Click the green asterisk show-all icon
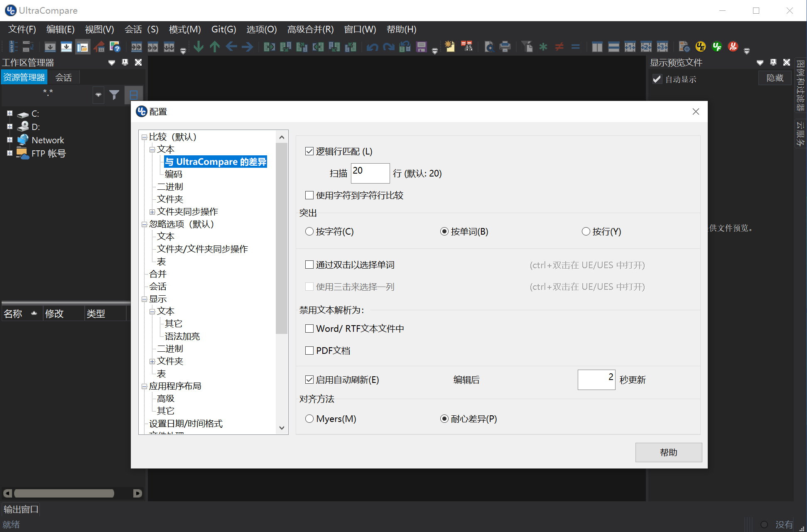Screen dimensions: 807x532 click(x=543, y=47)
